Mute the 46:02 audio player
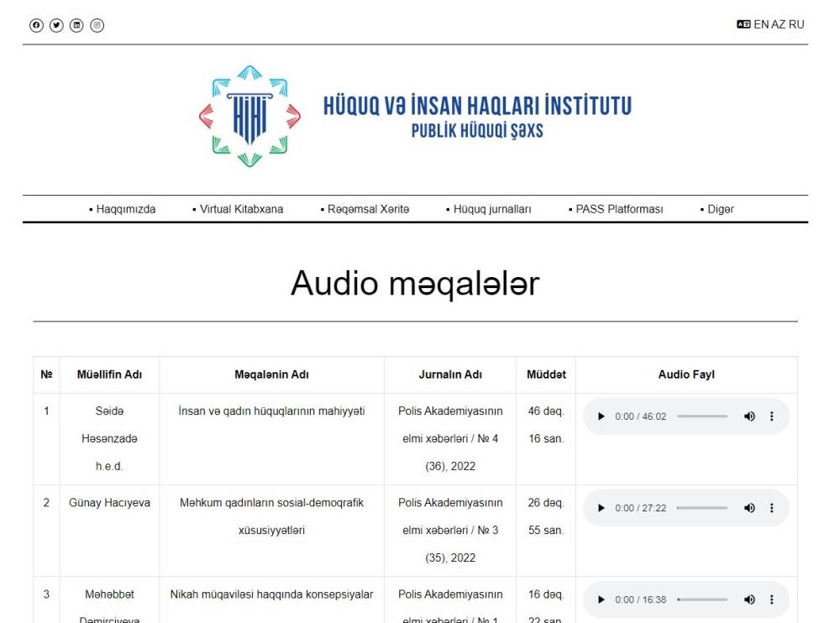The height and width of the screenshot is (623, 840). click(x=749, y=416)
